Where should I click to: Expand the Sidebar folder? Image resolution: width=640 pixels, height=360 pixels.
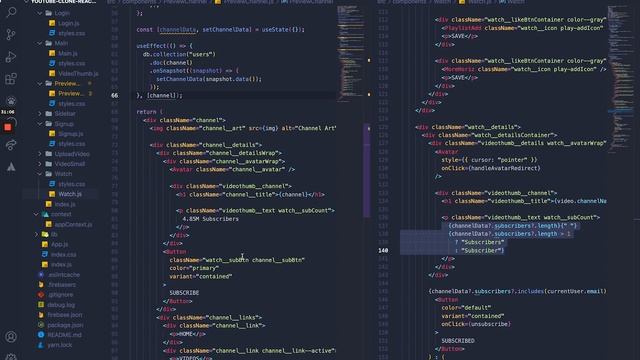click(40, 113)
